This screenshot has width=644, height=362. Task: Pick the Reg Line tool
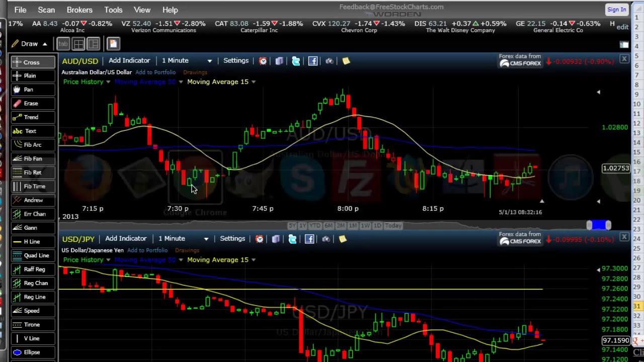(x=33, y=297)
